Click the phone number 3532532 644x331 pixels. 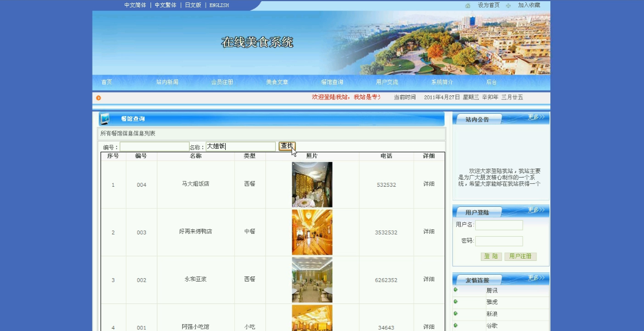pos(386,232)
